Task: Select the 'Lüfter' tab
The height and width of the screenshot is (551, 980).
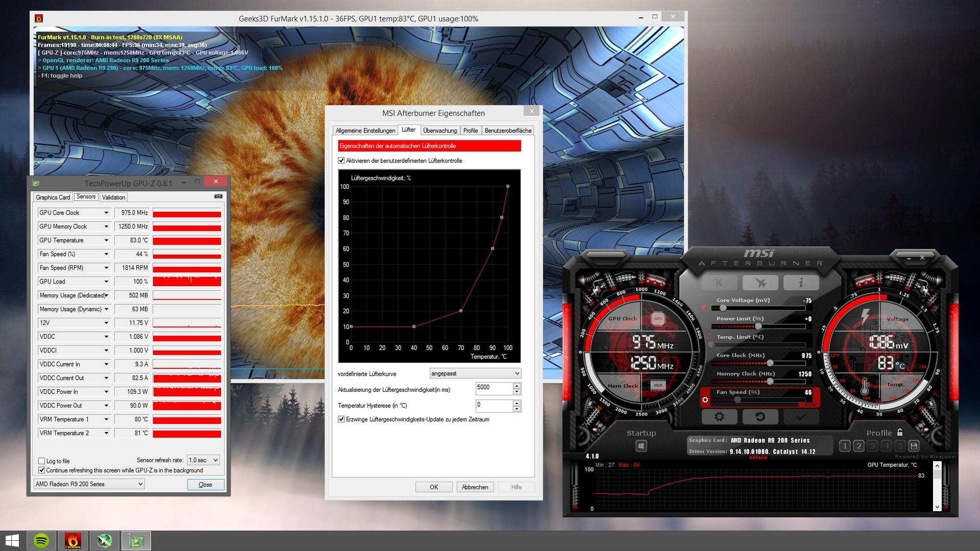Action: coord(409,130)
